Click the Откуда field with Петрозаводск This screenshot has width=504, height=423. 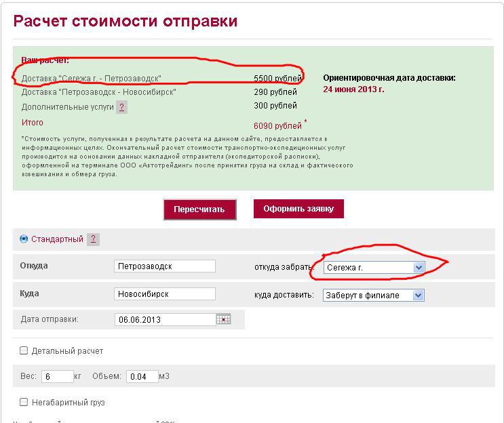coord(165,266)
